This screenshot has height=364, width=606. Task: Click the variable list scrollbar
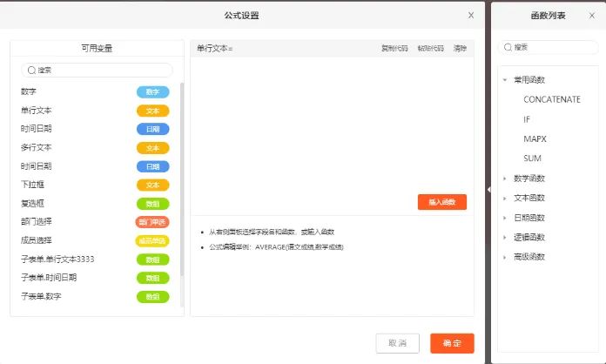(x=182, y=179)
